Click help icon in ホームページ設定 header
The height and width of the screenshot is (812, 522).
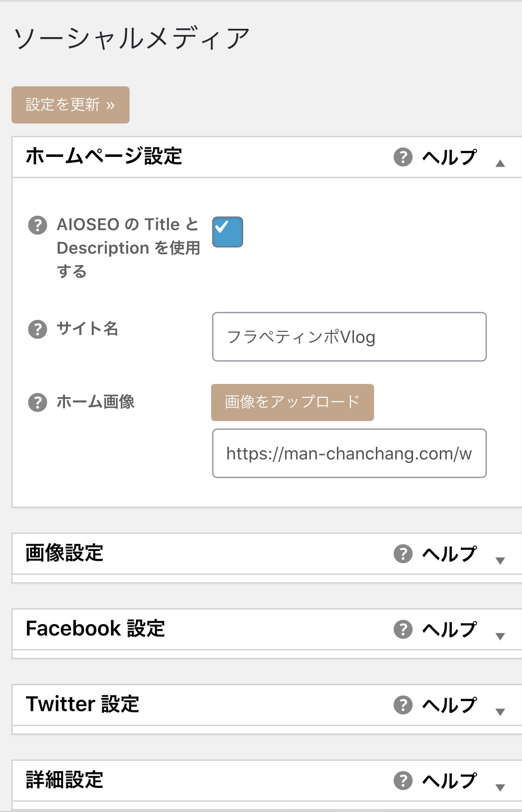click(403, 157)
